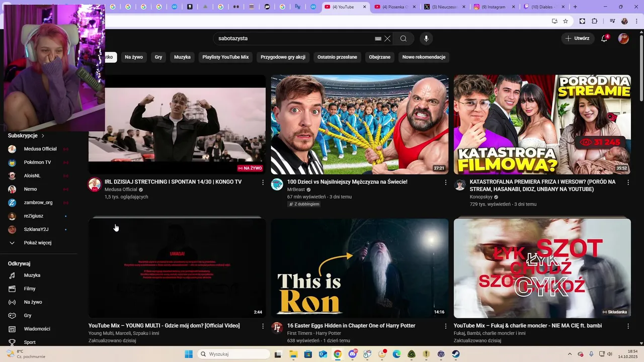644x362 pixels.
Task: Open options menu for the Harry Potter video
Action: pyautogui.click(x=445, y=326)
